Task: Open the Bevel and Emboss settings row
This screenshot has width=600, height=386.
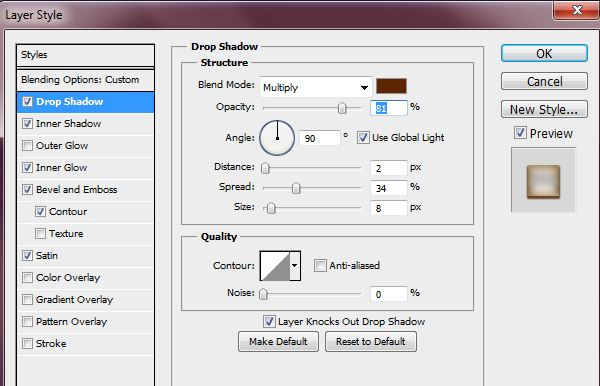Action: (x=86, y=190)
